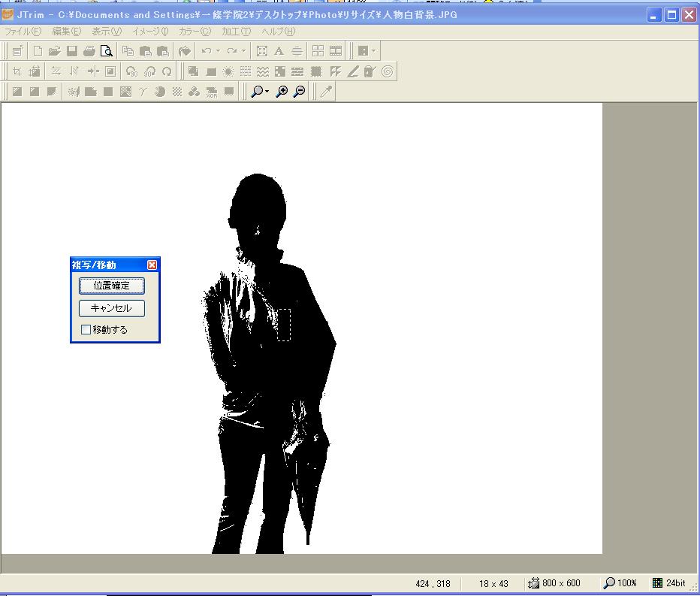Expand the redo history dropdown arrow
The height and width of the screenshot is (596, 700).
243,51
